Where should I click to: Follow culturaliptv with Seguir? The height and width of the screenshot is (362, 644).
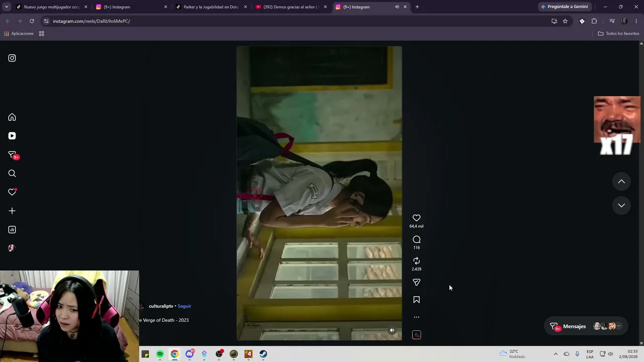point(184,306)
